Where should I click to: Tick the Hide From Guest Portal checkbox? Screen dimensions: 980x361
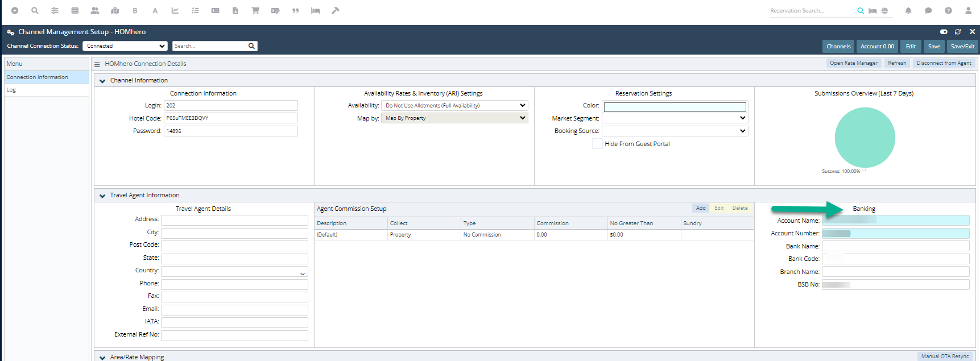tap(597, 144)
